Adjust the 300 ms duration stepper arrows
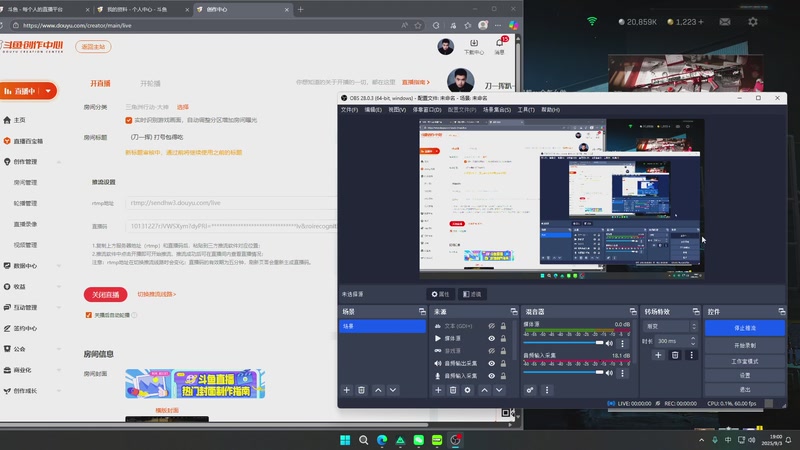This screenshot has height=450, width=800. click(693, 341)
